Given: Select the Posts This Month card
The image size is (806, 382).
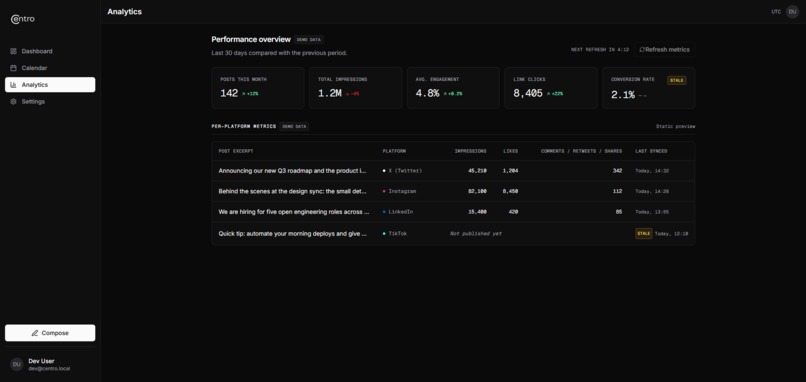Looking at the screenshot, I should click(258, 88).
